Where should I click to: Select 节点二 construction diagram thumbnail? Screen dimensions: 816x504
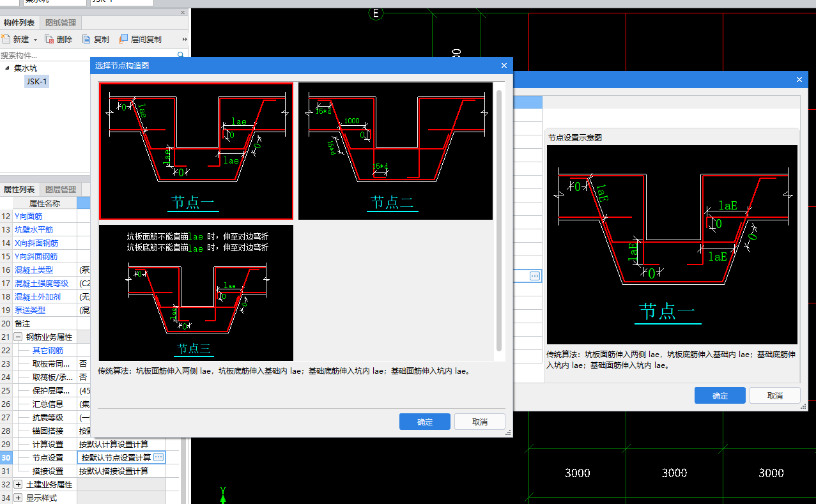pyautogui.click(x=395, y=151)
